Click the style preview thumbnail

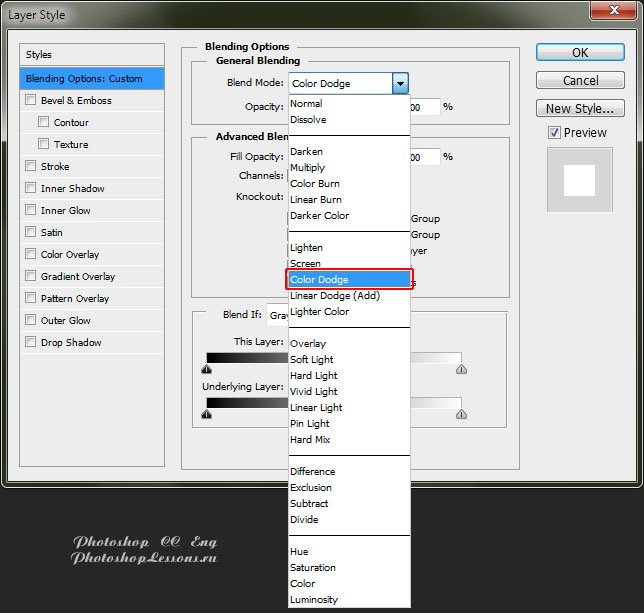(579, 180)
